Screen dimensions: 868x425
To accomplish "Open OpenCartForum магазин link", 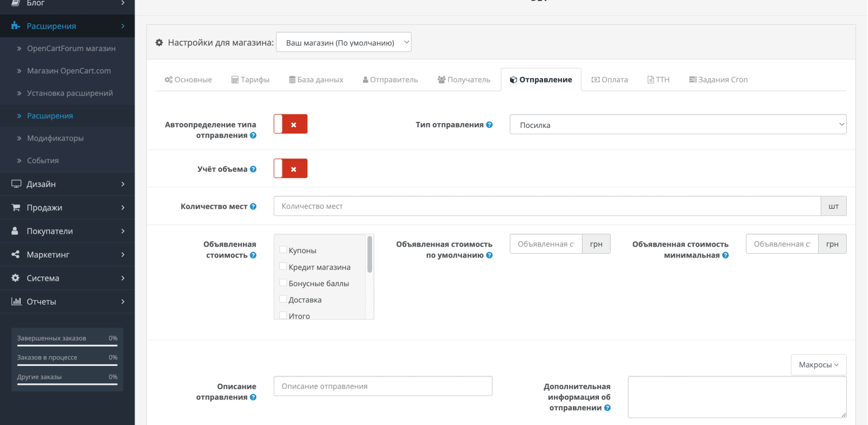I will click(x=71, y=48).
